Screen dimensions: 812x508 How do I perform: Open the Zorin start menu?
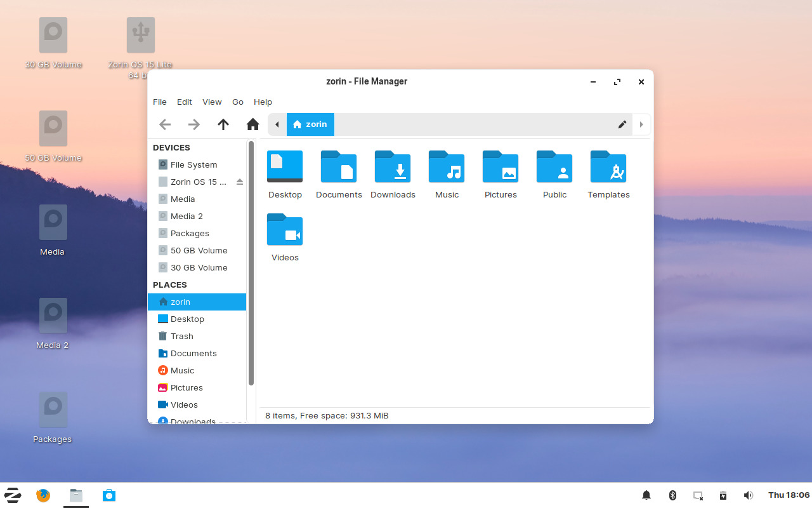(13, 495)
